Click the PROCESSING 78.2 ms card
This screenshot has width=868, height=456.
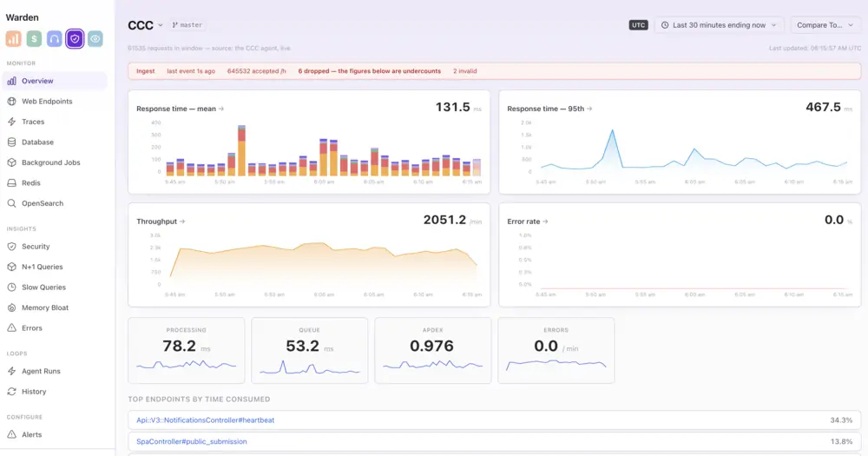click(x=186, y=350)
